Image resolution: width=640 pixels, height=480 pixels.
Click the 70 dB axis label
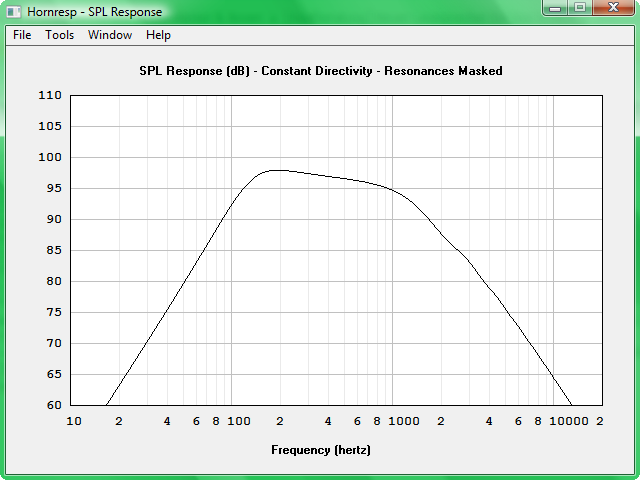tap(54, 343)
